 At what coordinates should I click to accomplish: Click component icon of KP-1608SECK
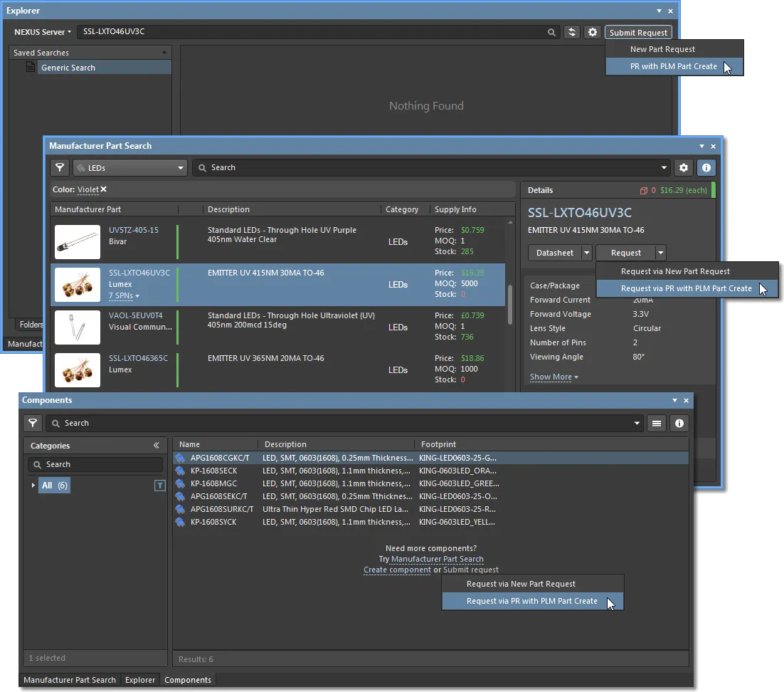click(180, 471)
